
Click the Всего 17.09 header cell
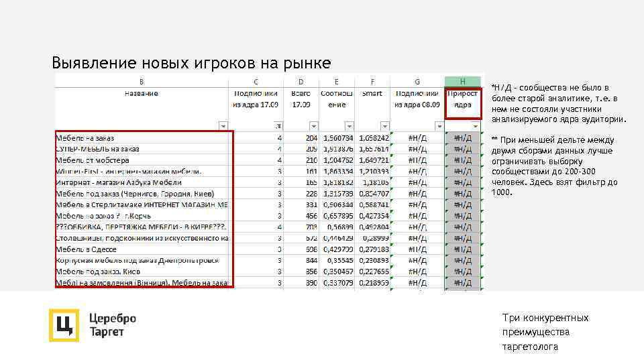pyautogui.click(x=301, y=109)
